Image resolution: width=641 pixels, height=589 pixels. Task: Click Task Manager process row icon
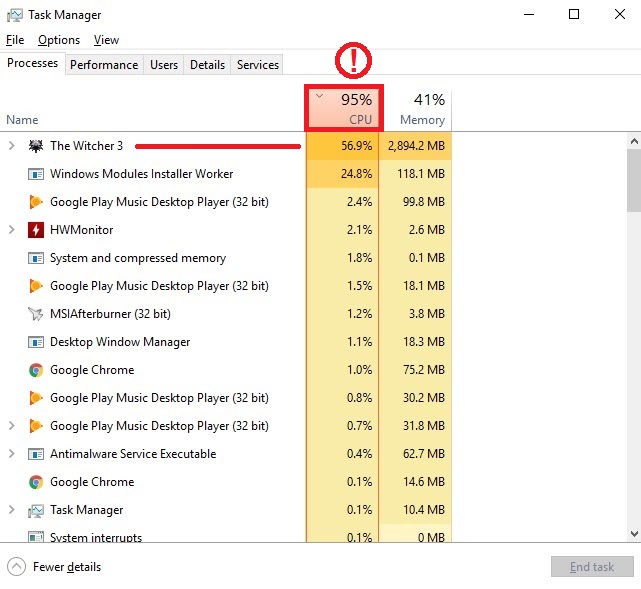coord(36,511)
